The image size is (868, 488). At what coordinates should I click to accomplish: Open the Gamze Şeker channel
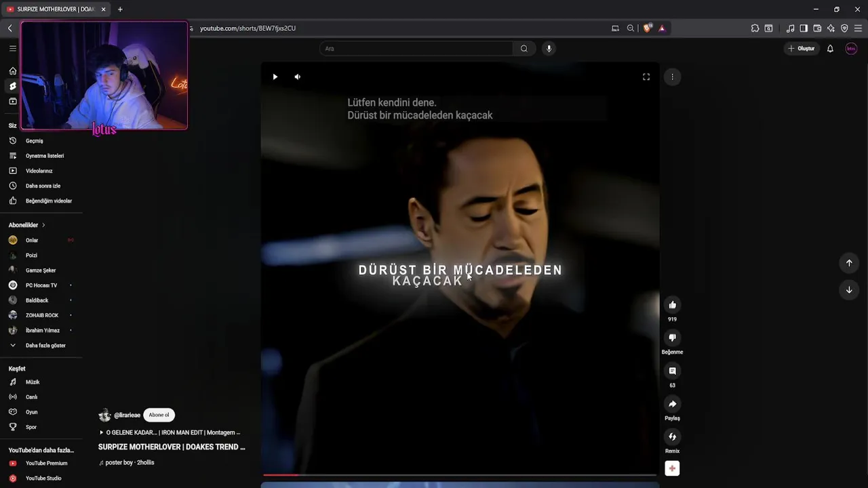point(41,270)
